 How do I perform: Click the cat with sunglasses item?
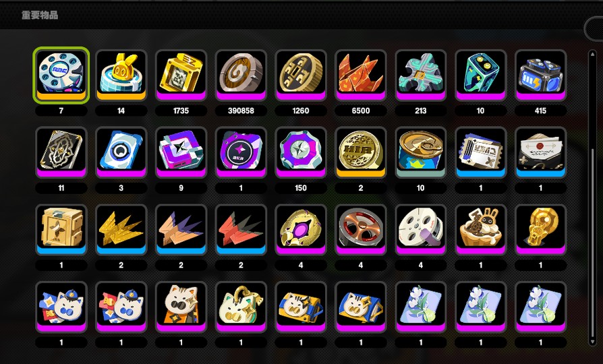[x=181, y=307]
